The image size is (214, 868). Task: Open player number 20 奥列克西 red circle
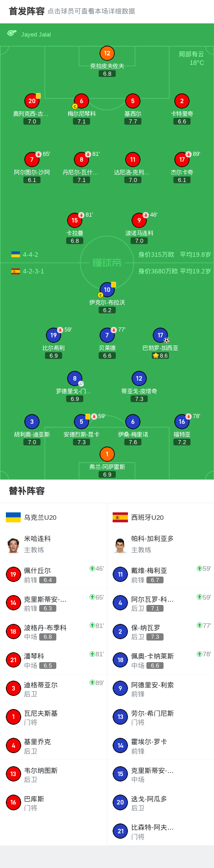32,101
